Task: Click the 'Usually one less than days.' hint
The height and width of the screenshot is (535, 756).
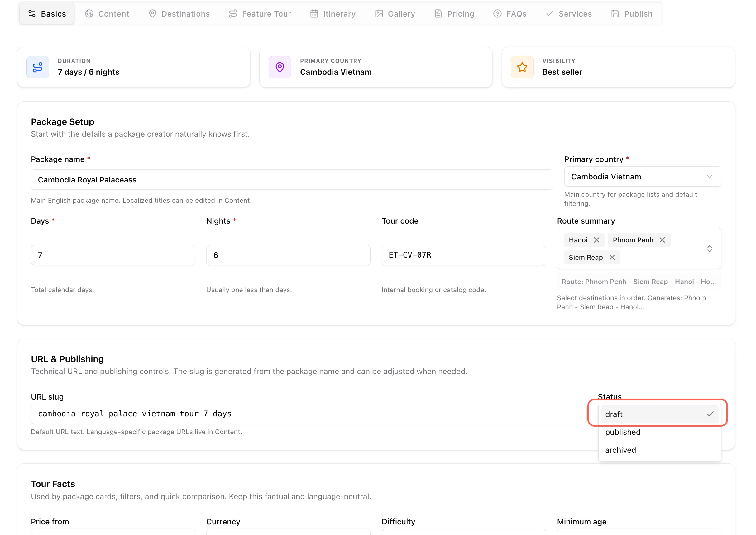Action: pos(249,290)
